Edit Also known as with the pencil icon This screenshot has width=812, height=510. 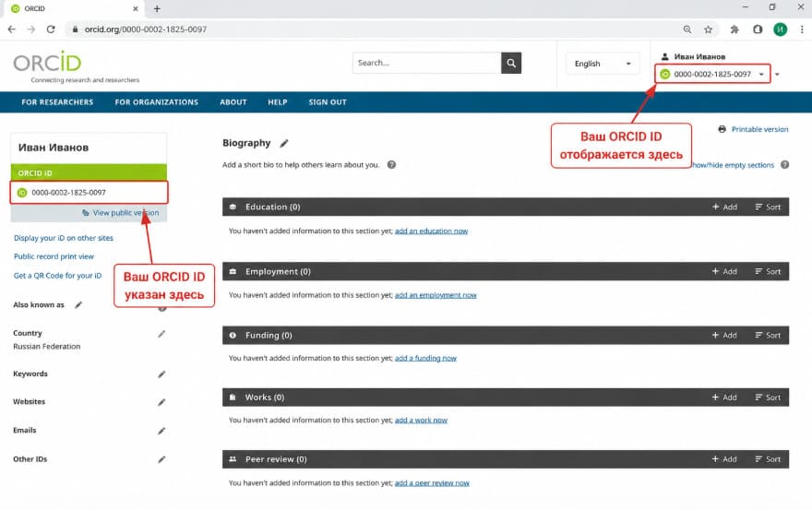(78, 305)
